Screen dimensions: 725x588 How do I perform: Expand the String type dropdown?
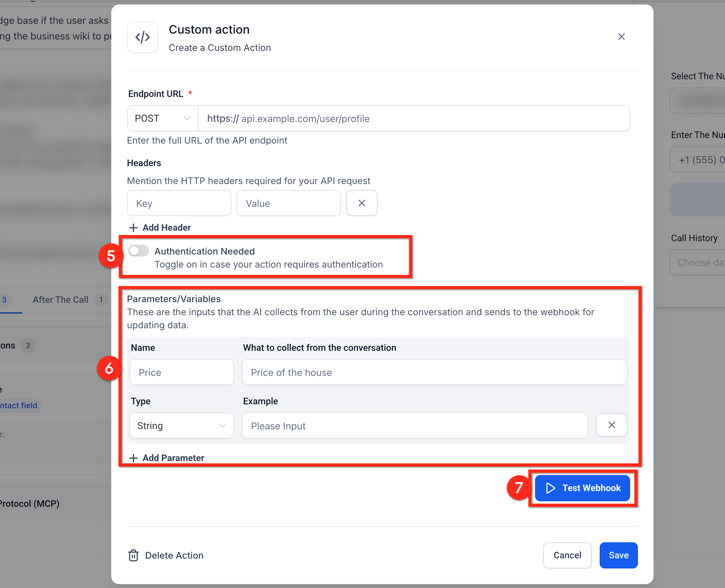point(181,426)
